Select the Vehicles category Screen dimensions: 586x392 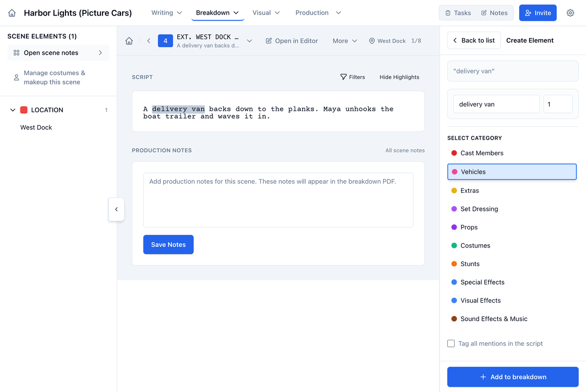[x=512, y=172]
